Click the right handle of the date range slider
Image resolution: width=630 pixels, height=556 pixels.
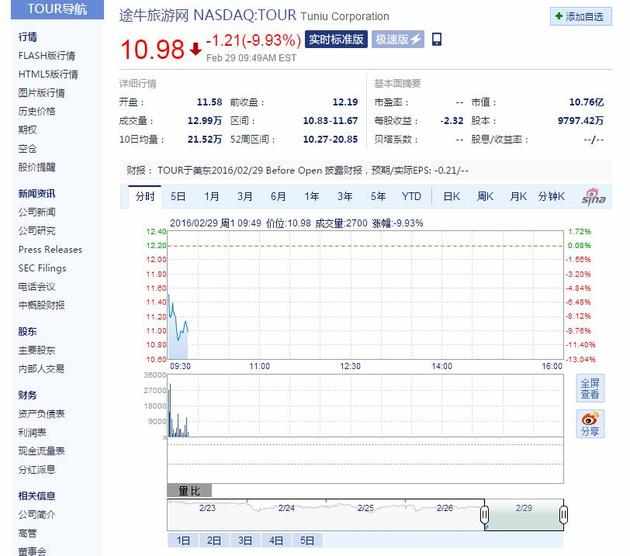pos(563,514)
